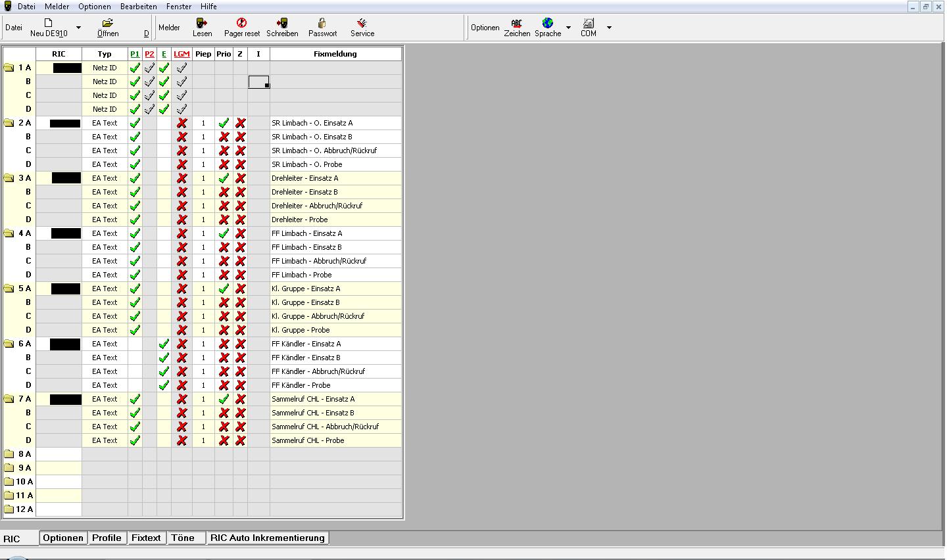Click the Pager reset icon
The height and width of the screenshot is (560, 947).
241,24
